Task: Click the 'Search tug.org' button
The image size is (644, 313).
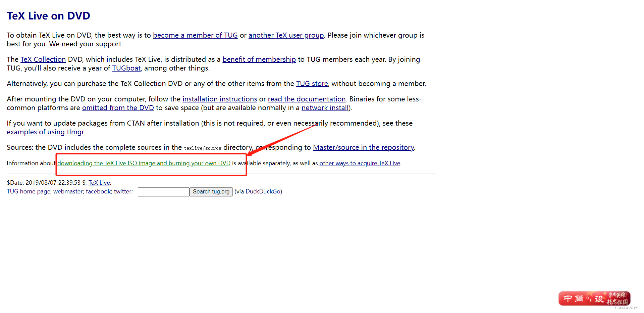Action: 211,192
